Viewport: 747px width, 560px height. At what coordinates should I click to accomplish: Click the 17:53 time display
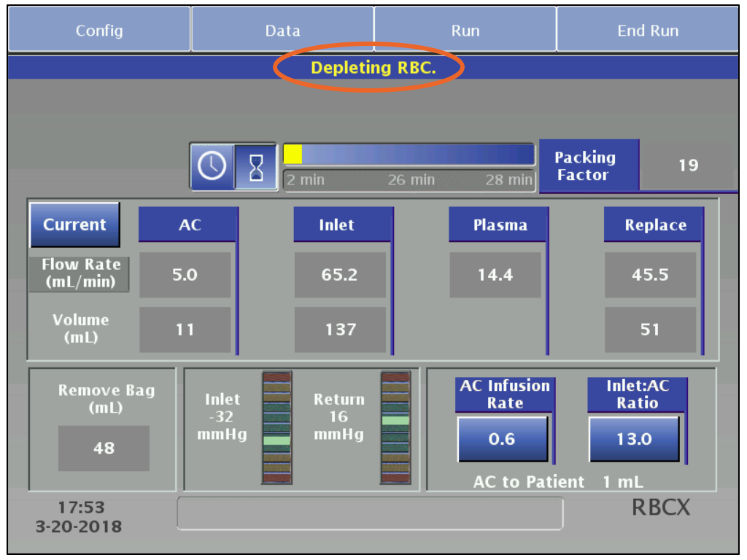(81, 507)
